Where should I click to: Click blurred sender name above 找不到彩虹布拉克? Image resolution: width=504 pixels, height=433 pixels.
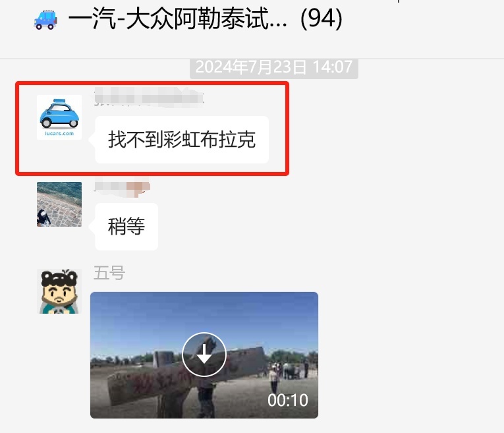[x=149, y=98]
